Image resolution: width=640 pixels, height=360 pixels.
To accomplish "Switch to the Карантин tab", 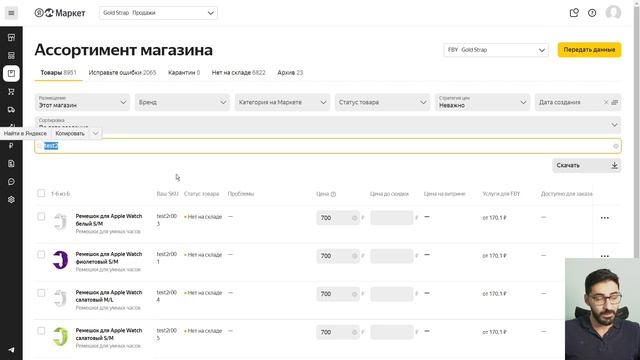I will (184, 73).
